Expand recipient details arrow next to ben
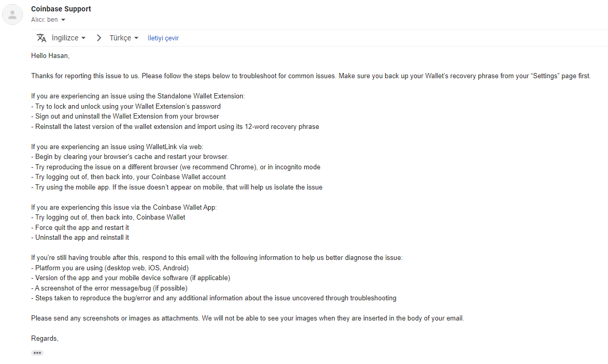 (63, 20)
